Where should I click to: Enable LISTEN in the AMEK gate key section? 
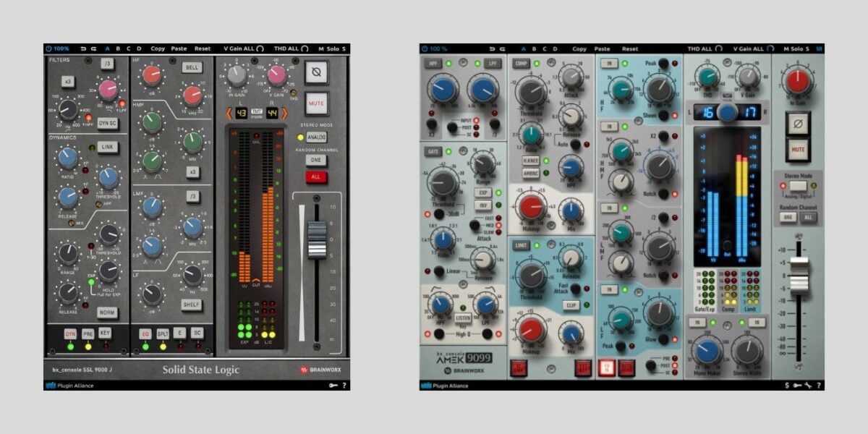click(x=463, y=318)
